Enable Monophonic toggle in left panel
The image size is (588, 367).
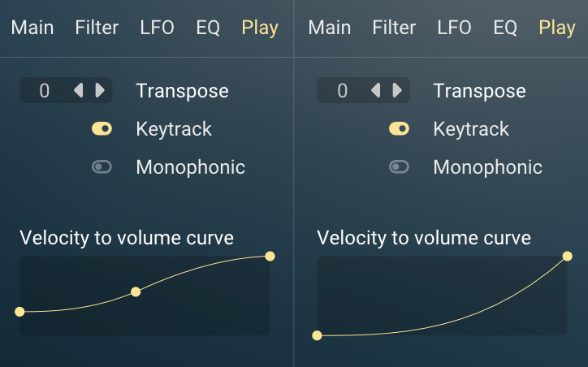click(102, 166)
